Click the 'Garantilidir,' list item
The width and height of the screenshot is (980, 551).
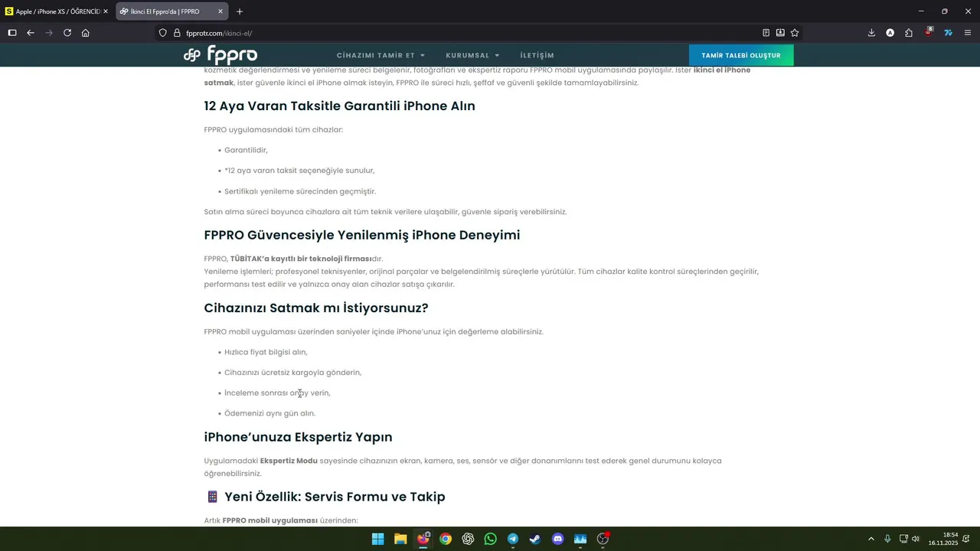click(246, 150)
